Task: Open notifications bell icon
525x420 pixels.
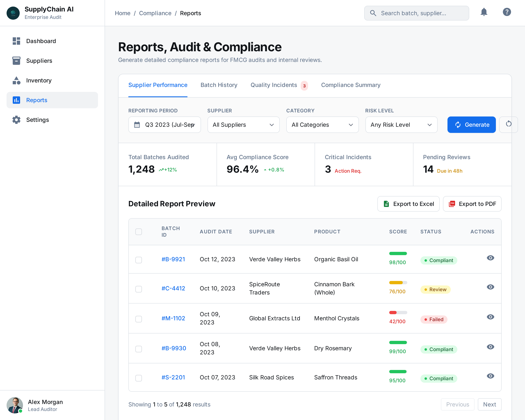Action: [x=484, y=12]
